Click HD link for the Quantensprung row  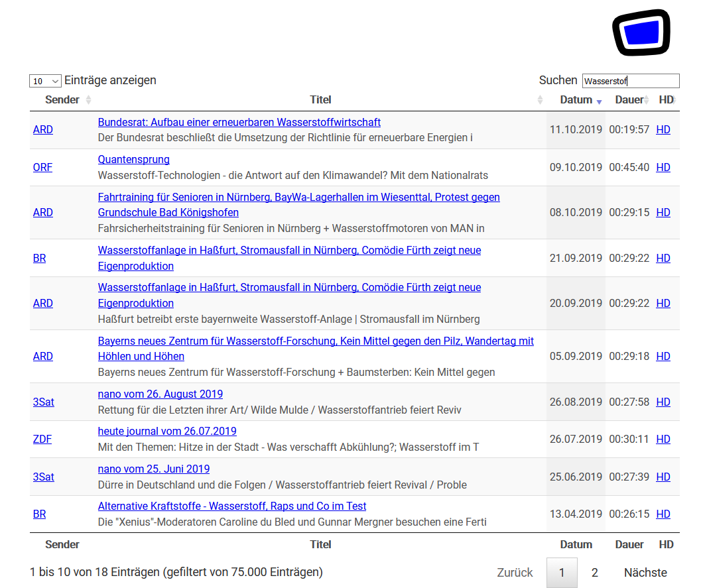(663, 167)
